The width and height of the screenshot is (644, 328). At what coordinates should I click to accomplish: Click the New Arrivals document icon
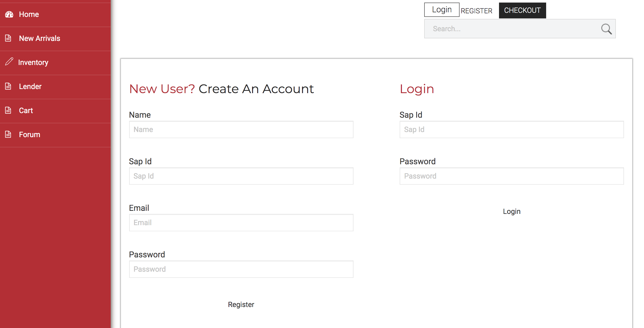point(8,38)
